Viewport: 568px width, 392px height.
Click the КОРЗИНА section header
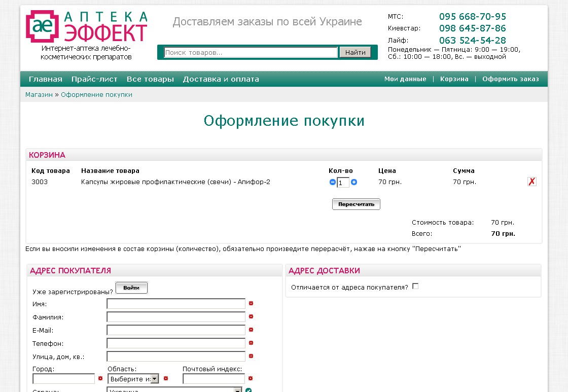point(47,155)
